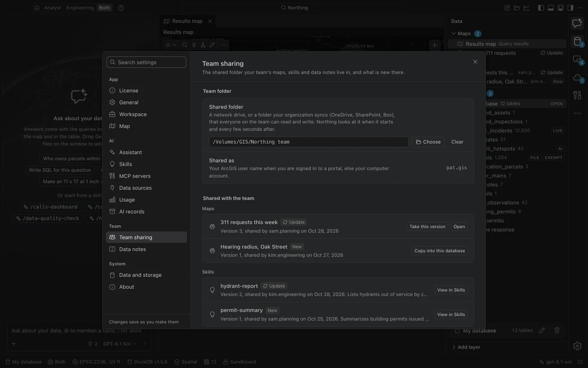
Task: Open the more options ellipsis in title bar
Action: pos(580,8)
